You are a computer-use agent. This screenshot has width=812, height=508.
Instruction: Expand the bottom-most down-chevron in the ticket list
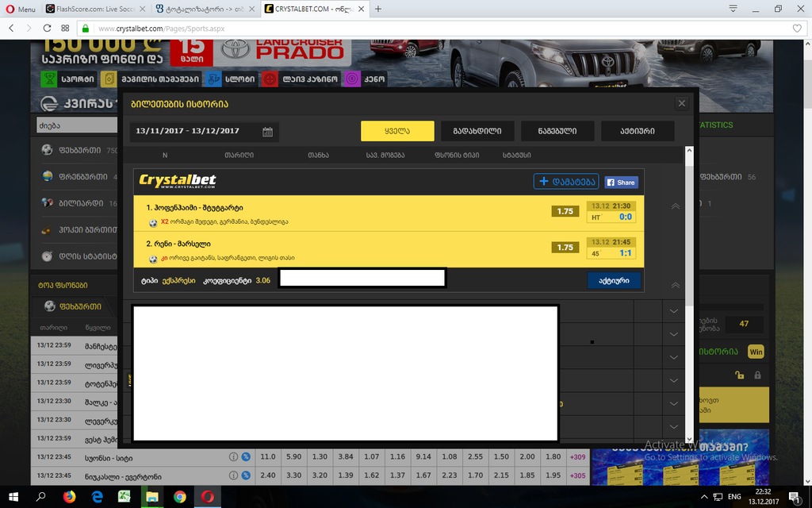[674, 426]
